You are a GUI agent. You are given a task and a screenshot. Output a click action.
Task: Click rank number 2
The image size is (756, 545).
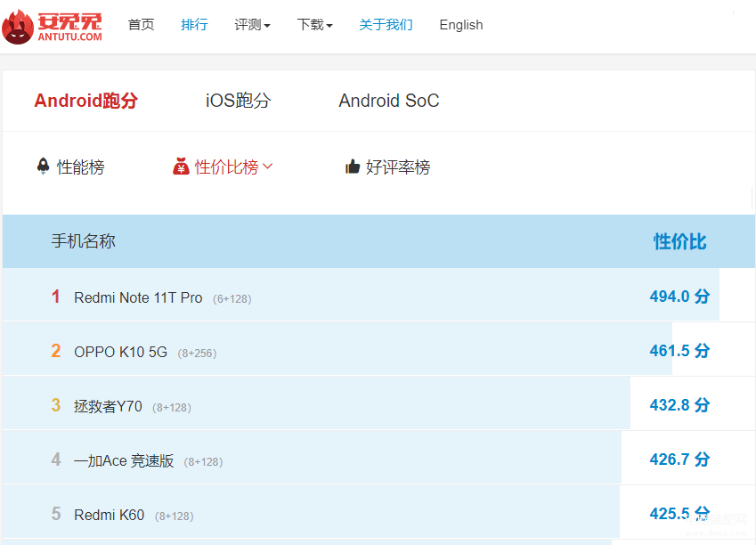tap(56, 351)
